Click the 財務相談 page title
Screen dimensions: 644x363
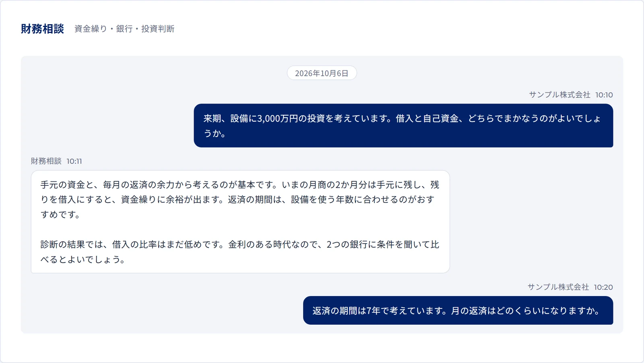tap(42, 29)
